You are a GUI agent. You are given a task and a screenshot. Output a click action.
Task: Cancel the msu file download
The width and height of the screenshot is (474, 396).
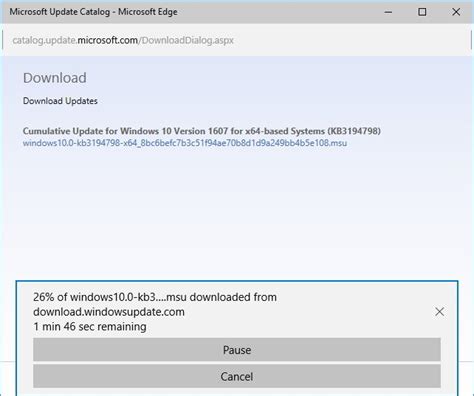tap(237, 376)
